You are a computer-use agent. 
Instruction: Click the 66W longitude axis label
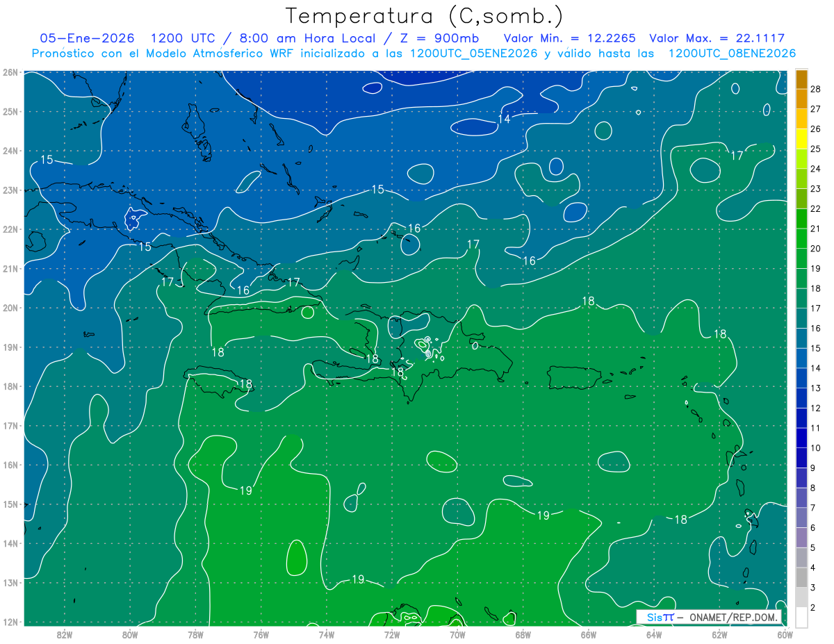pos(589,634)
